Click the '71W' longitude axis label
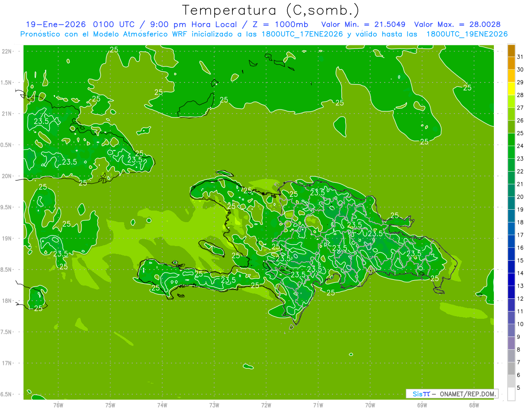Screen dimensions: 532x411 pyautogui.click(x=318, y=405)
